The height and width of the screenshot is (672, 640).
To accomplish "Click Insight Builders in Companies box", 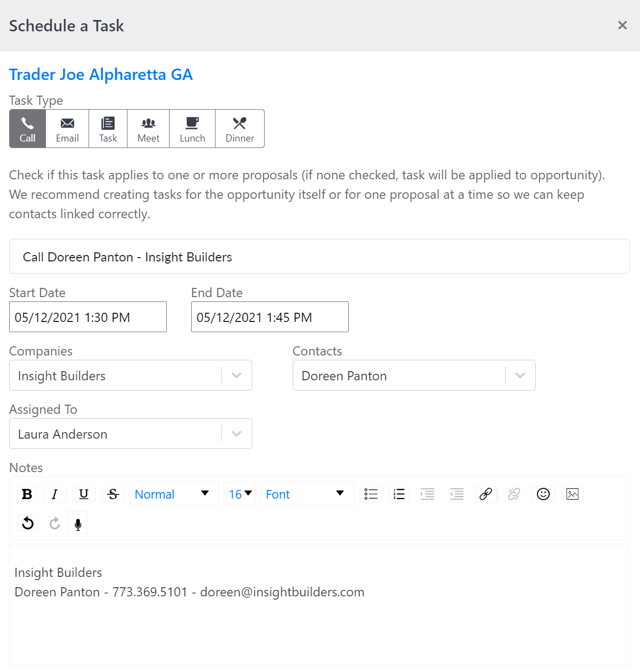I will (x=62, y=376).
